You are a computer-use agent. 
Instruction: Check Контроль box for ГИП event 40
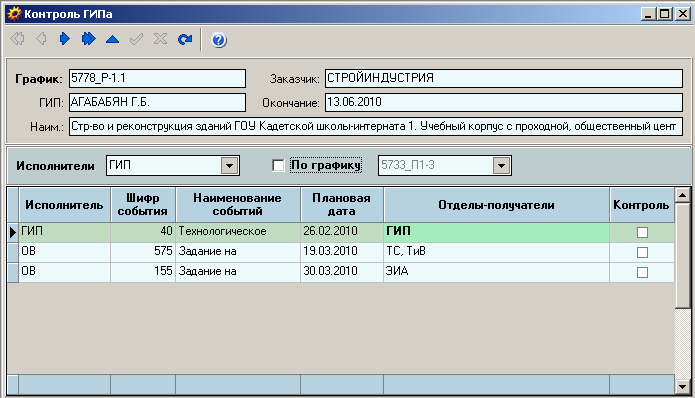[642, 232]
